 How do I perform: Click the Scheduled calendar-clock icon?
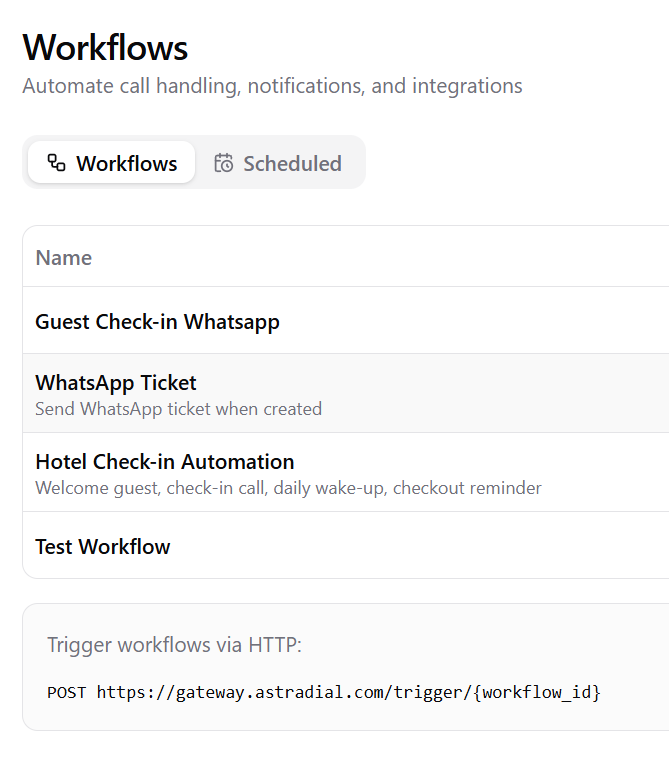[x=224, y=163]
